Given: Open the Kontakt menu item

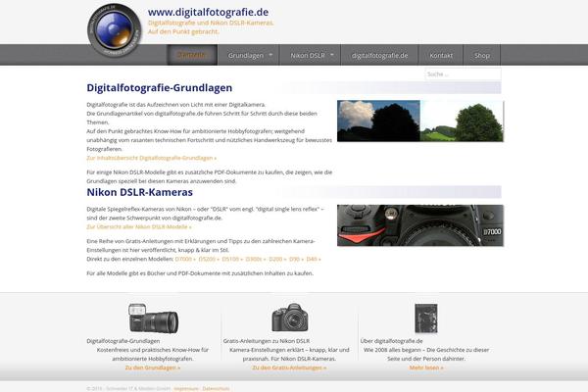Looking at the screenshot, I should (x=441, y=55).
